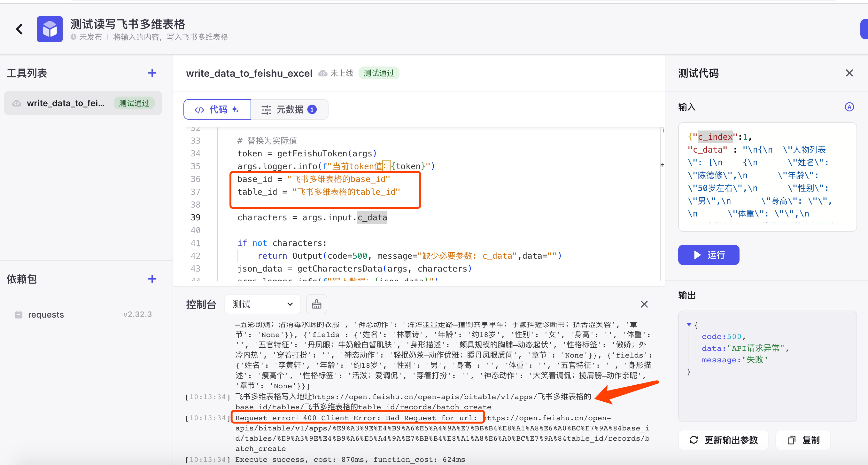
Task: Click the metadata info badge icon
Action: point(312,109)
